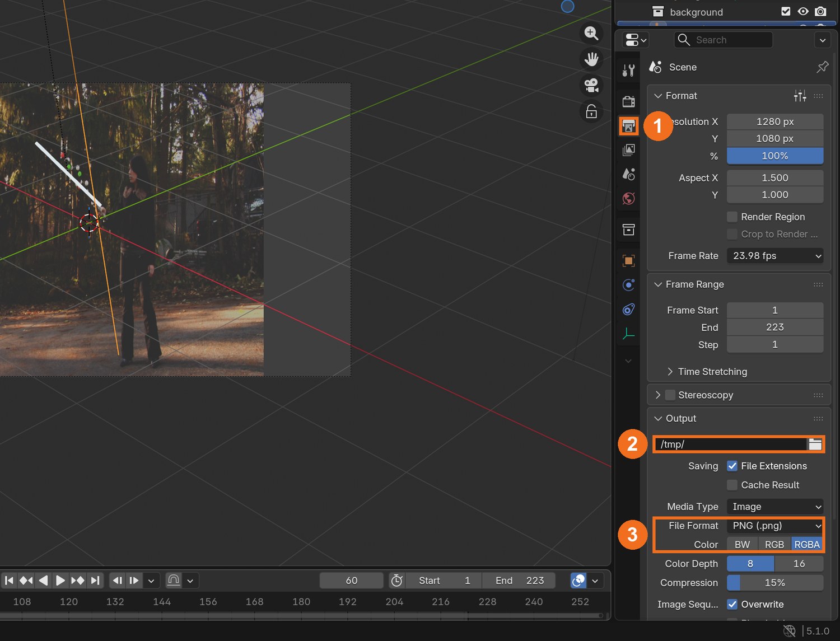Open the File Format PNG dropdown
This screenshot has height=641, width=840.
point(775,526)
